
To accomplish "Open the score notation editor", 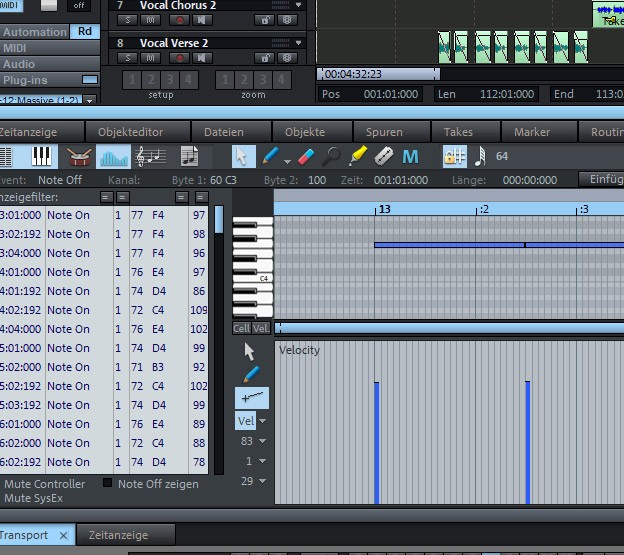I will click(x=151, y=157).
